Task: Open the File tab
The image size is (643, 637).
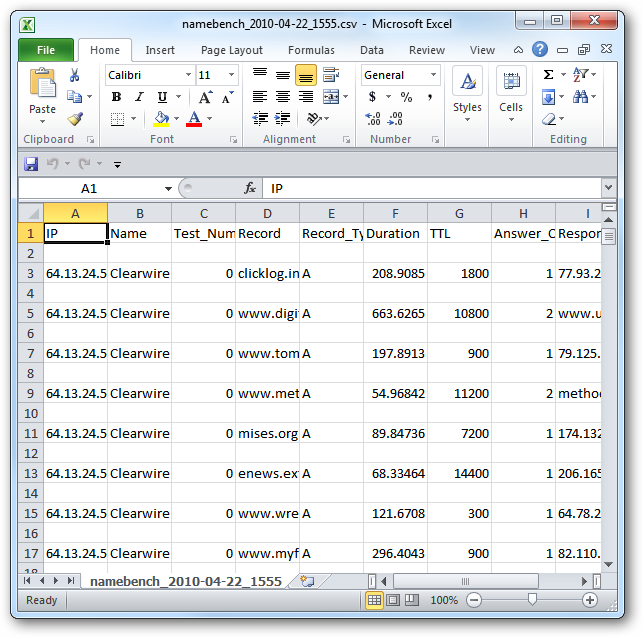Action: tap(46, 50)
